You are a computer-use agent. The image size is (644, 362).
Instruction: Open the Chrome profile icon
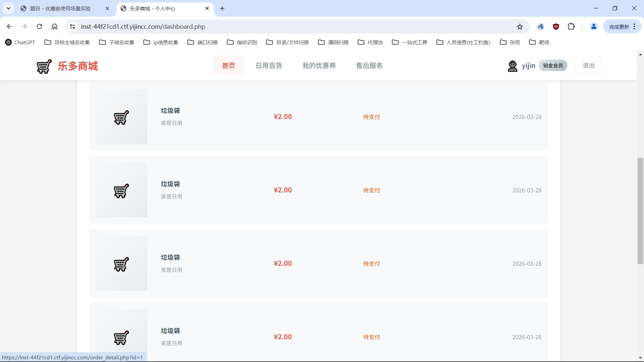pyautogui.click(x=593, y=26)
